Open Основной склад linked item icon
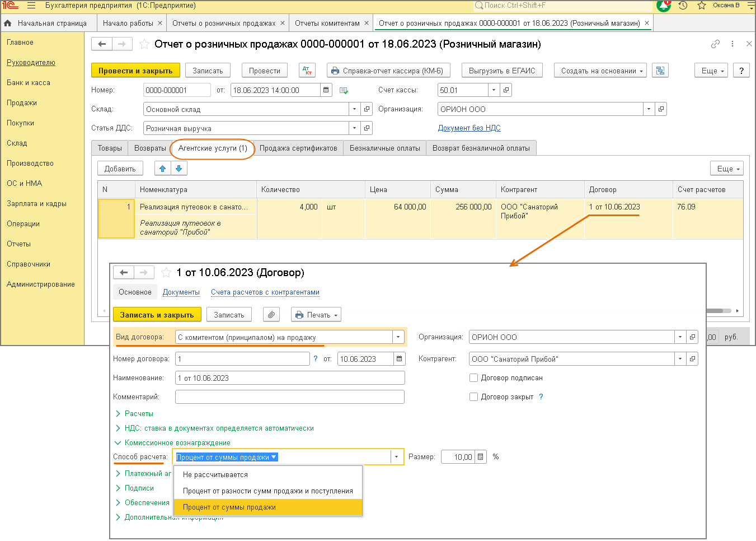The height and width of the screenshot is (541, 756). click(x=367, y=109)
